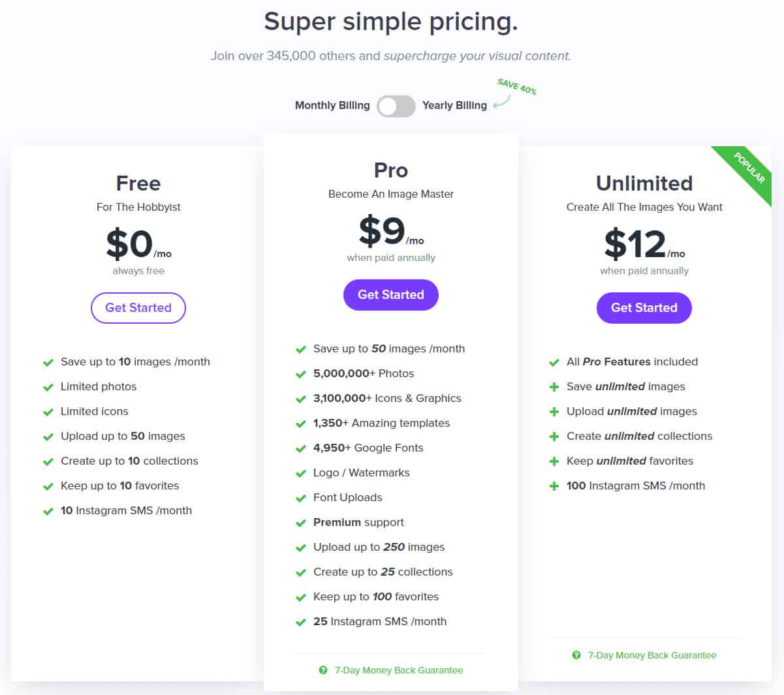Click the question mark icon in Unlimited guarantee

pyautogui.click(x=576, y=655)
